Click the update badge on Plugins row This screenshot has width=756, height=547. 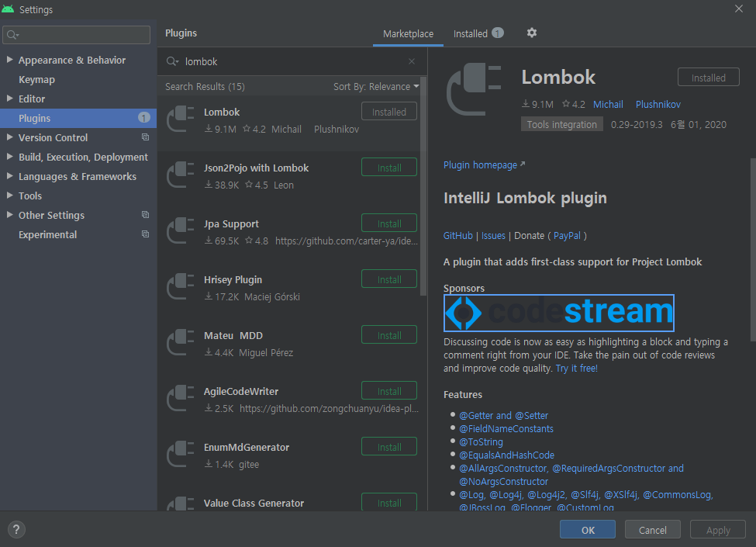click(143, 118)
